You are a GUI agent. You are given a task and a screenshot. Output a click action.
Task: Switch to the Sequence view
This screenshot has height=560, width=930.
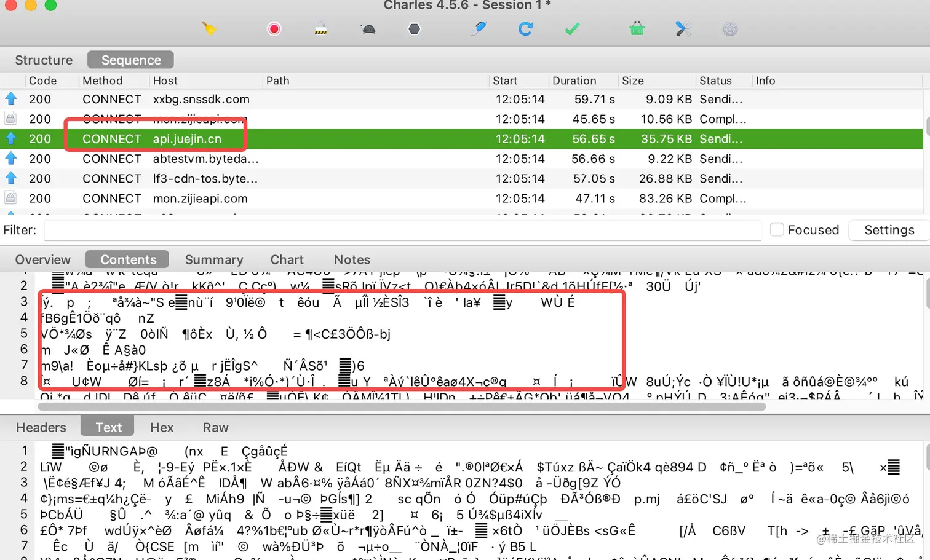point(131,60)
